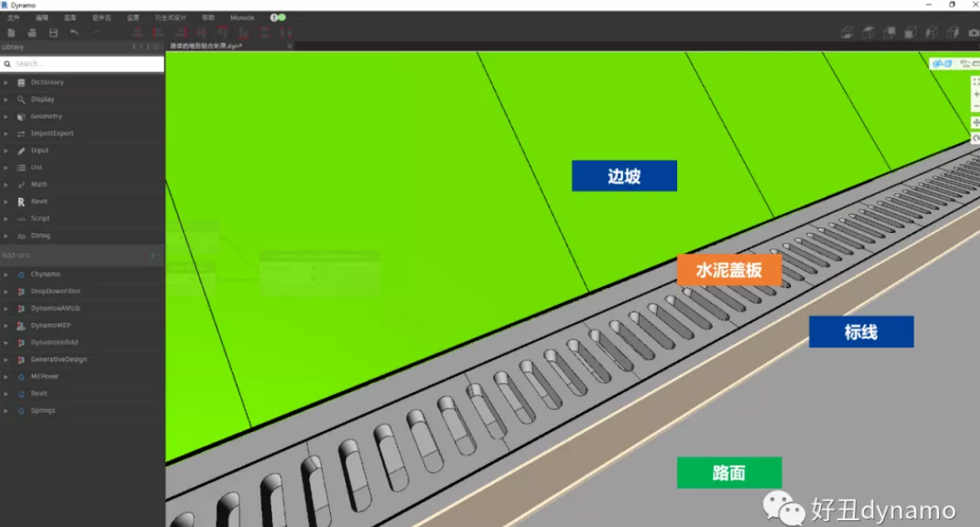Switch to graph view navigation toggle

[x=969, y=63]
